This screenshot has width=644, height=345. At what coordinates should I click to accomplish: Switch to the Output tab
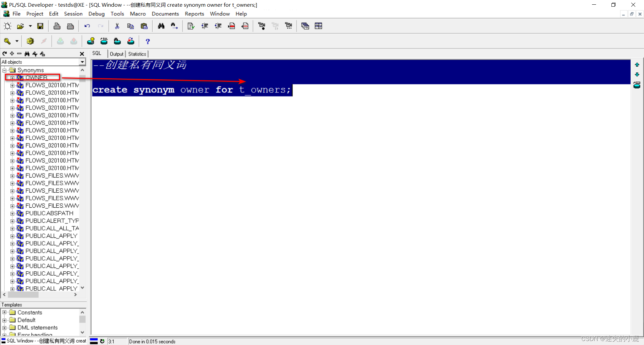click(x=116, y=54)
